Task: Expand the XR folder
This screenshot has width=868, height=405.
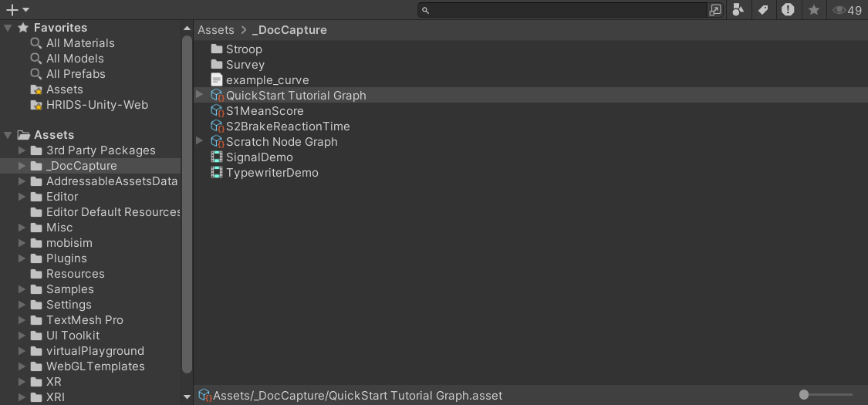Action: point(22,382)
